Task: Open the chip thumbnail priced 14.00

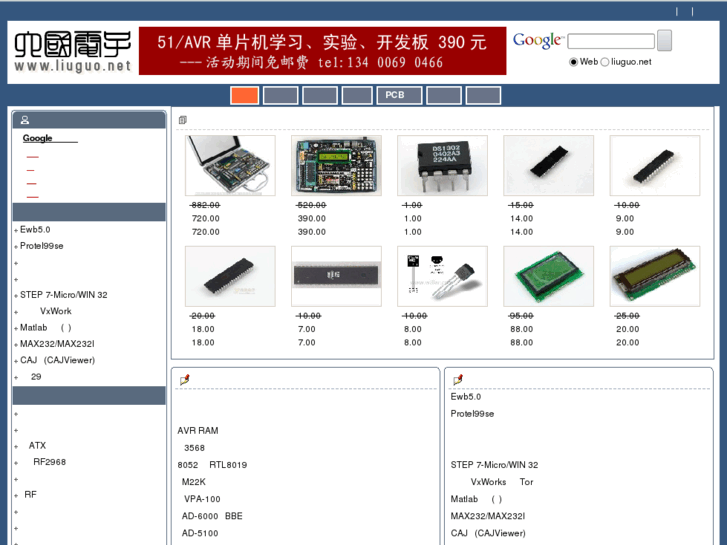Action: pyautogui.click(x=548, y=165)
